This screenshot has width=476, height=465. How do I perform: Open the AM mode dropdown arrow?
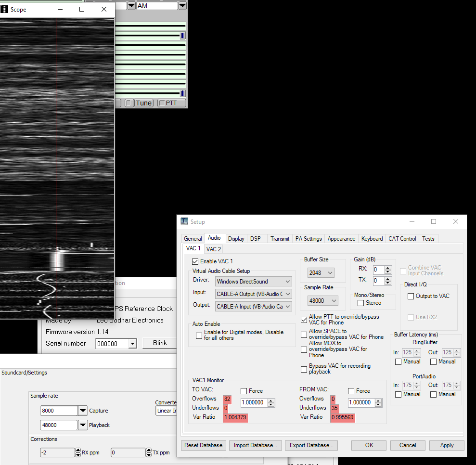tap(182, 6)
